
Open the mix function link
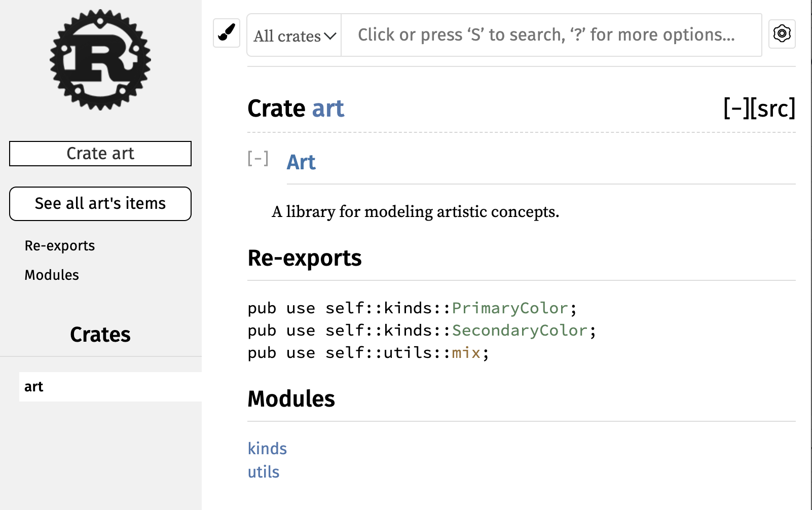click(x=466, y=353)
